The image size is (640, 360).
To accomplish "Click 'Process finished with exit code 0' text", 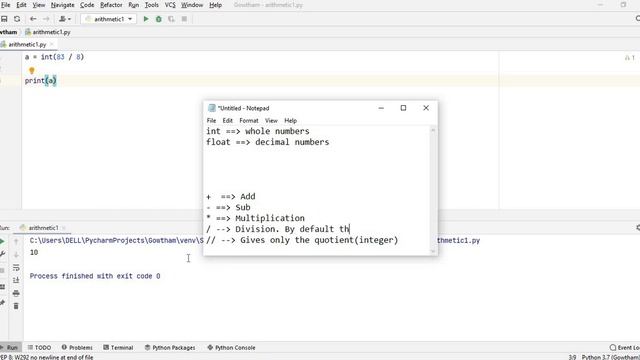I will coord(95,276).
